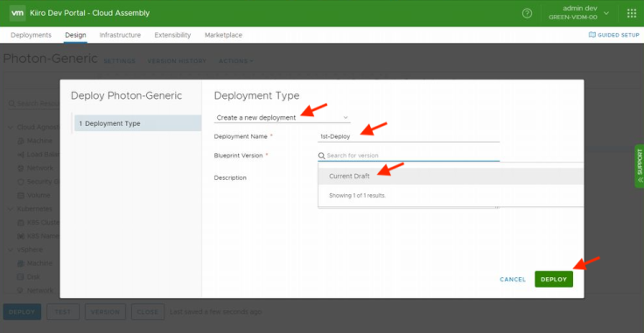Select the Load Balancer resource icon
644x333 pixels.
pyautogui.click(x=20, y=155)
